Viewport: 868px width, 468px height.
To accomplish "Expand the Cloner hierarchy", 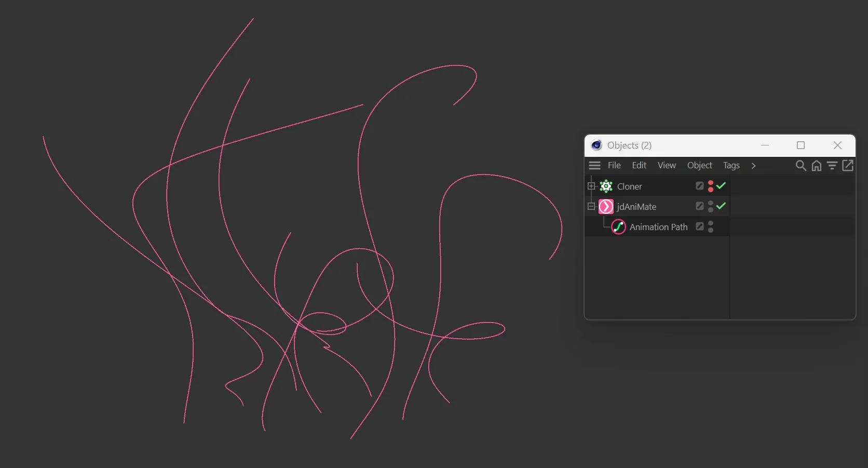I will pyautogui.click(x=591, y=186).
